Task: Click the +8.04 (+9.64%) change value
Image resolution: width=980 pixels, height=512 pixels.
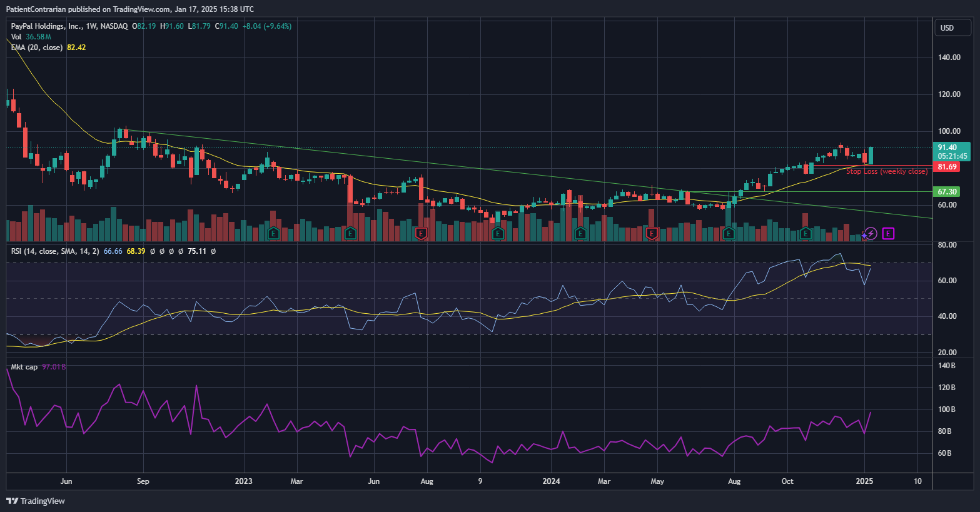Action: (x=267, y=26)
